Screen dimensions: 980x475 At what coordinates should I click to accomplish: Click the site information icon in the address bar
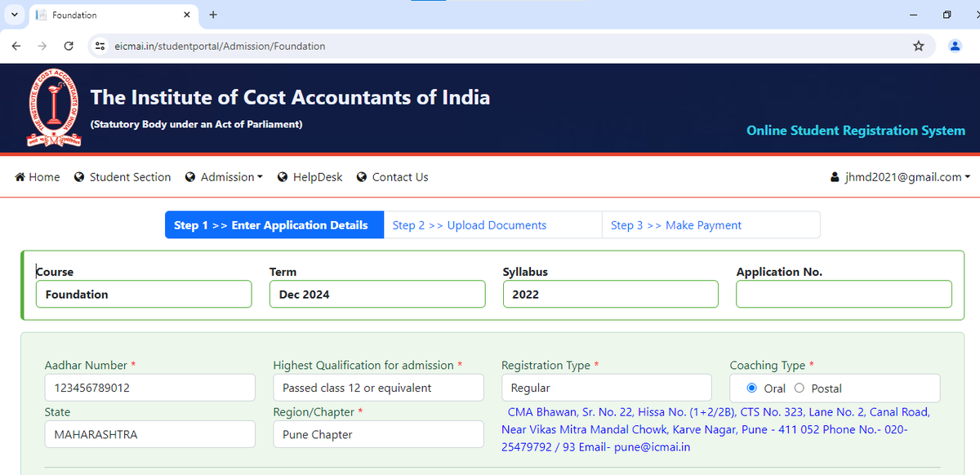tap(99, 47)
